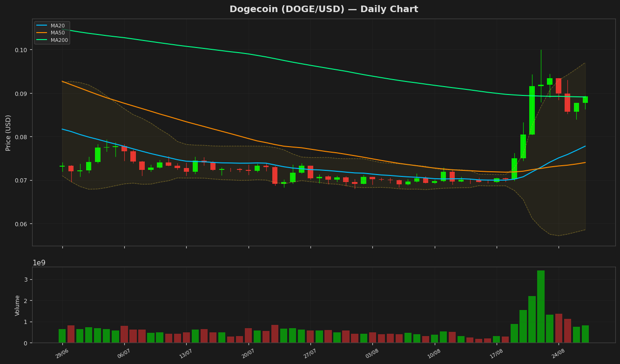Click the 29/06 date label
620x364 pixels.
click(62, 353)
